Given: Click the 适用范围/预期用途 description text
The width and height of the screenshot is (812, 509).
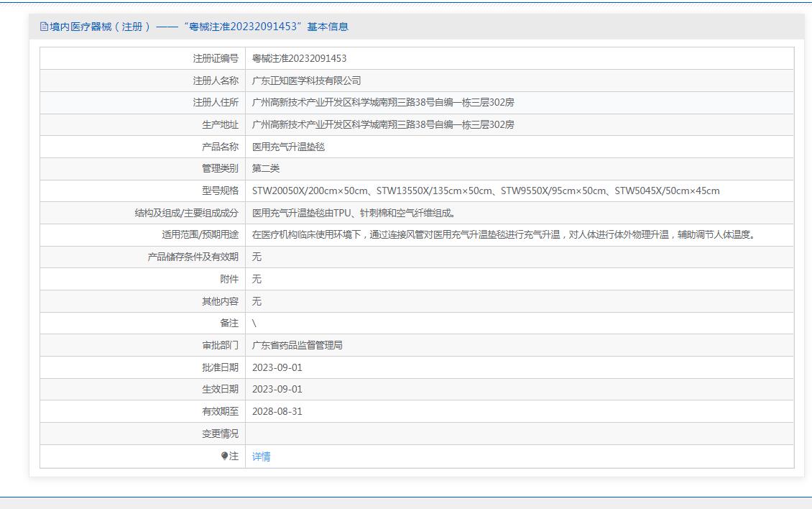Looking at the screenshot, I should point(504,234).
